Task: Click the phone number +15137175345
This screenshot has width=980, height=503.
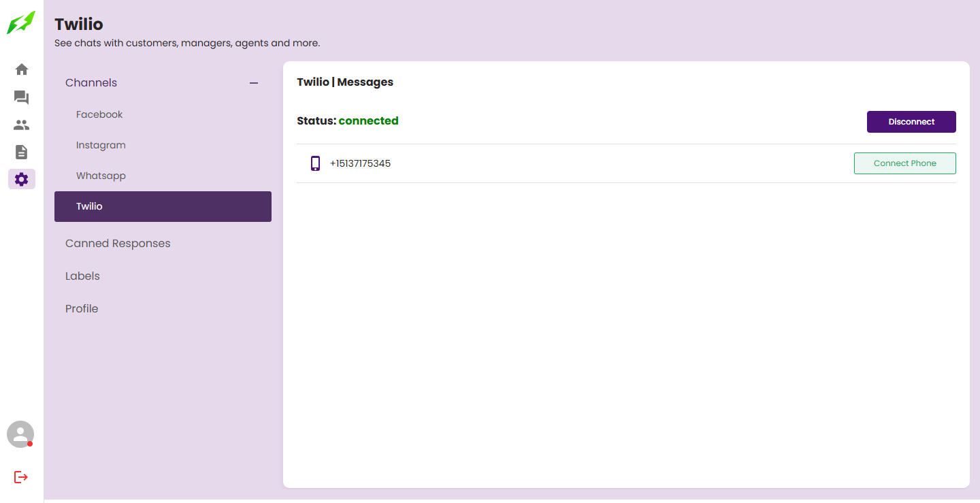Action: [x=360, y=163]
